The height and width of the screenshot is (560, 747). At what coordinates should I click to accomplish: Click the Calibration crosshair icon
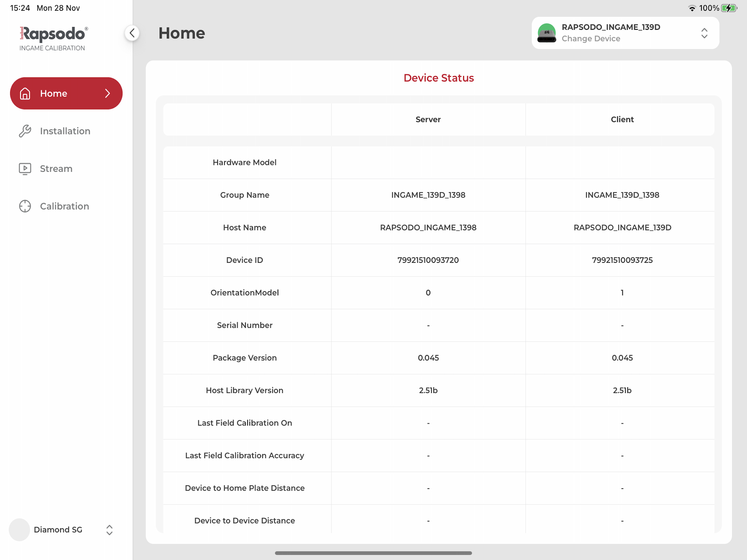[25, 206]
